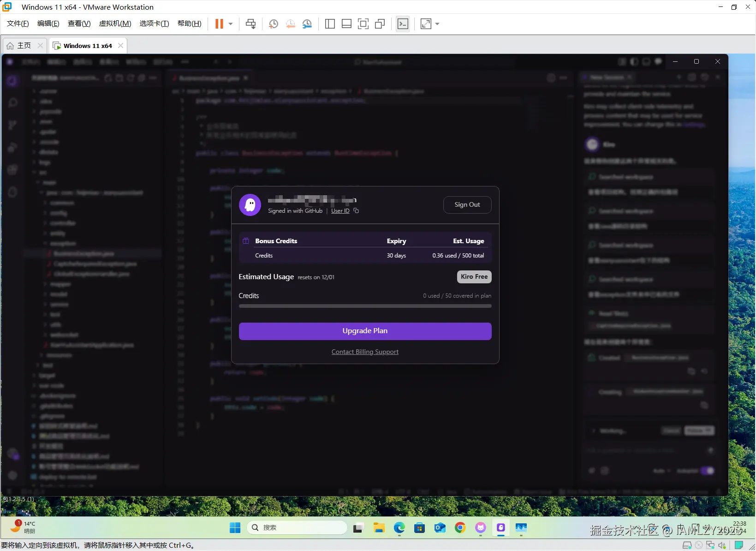Copy the User ID with the copy icon
Image resolution: width=756 pixels, height=551 pixels.
356,211
